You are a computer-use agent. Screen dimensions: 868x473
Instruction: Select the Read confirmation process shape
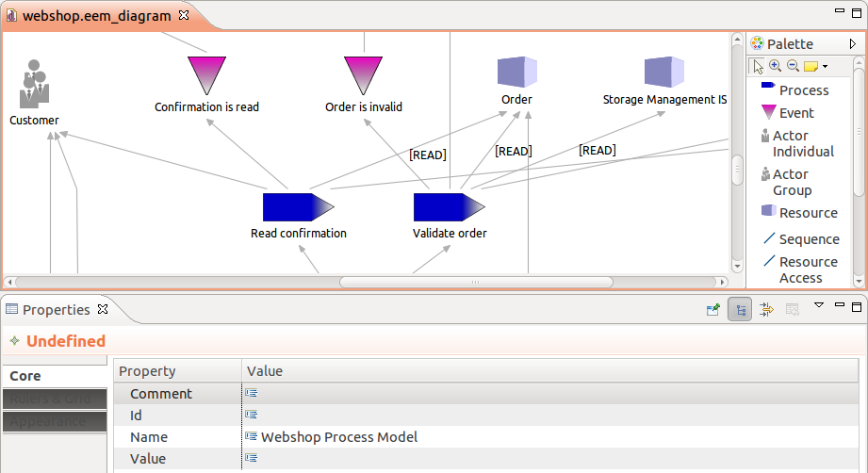coord(299,207)
